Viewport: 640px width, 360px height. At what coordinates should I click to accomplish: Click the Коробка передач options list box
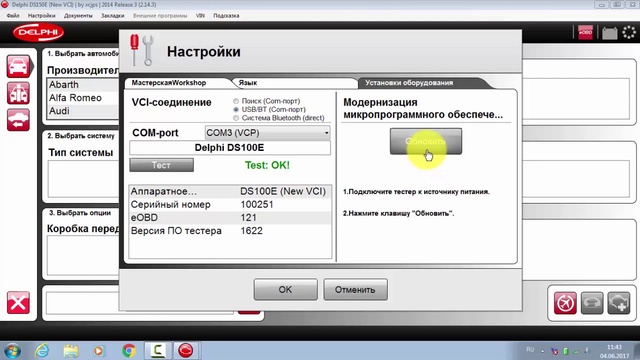83,256
